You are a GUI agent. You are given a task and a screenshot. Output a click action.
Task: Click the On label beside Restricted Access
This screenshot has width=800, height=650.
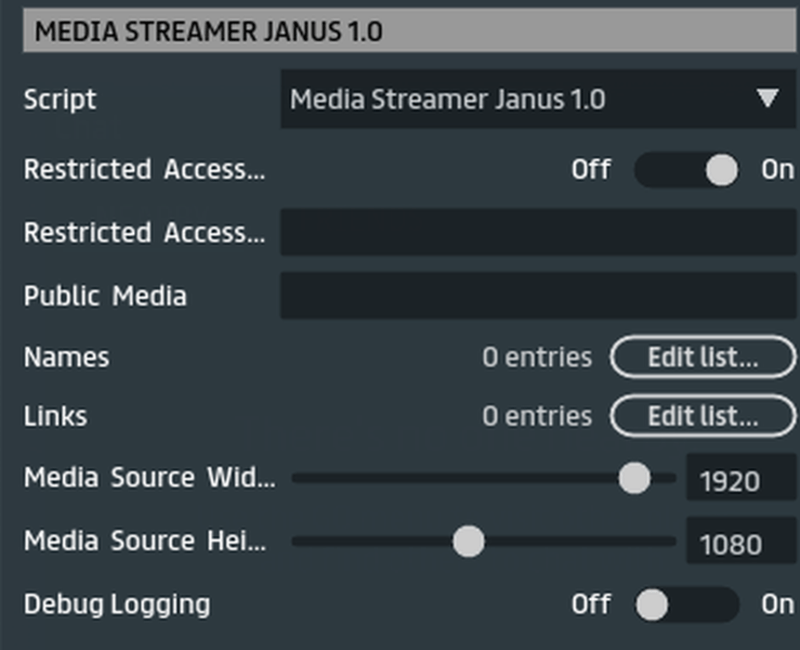pyautogui.click(x=777, y=170)
